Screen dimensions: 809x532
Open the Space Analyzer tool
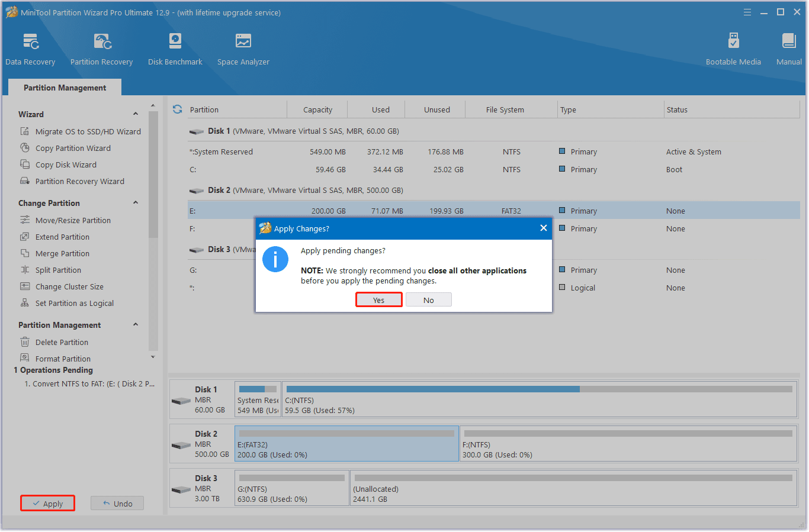coord(243,50)
